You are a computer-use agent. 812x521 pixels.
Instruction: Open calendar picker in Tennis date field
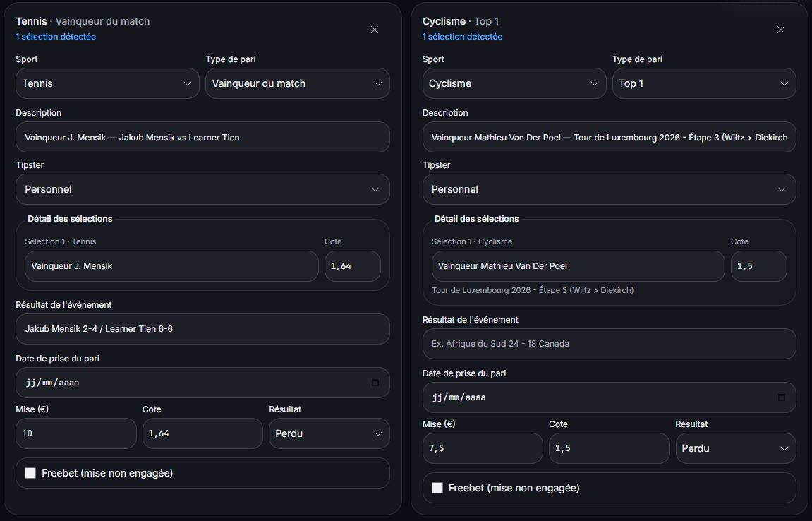coord(375,383)
